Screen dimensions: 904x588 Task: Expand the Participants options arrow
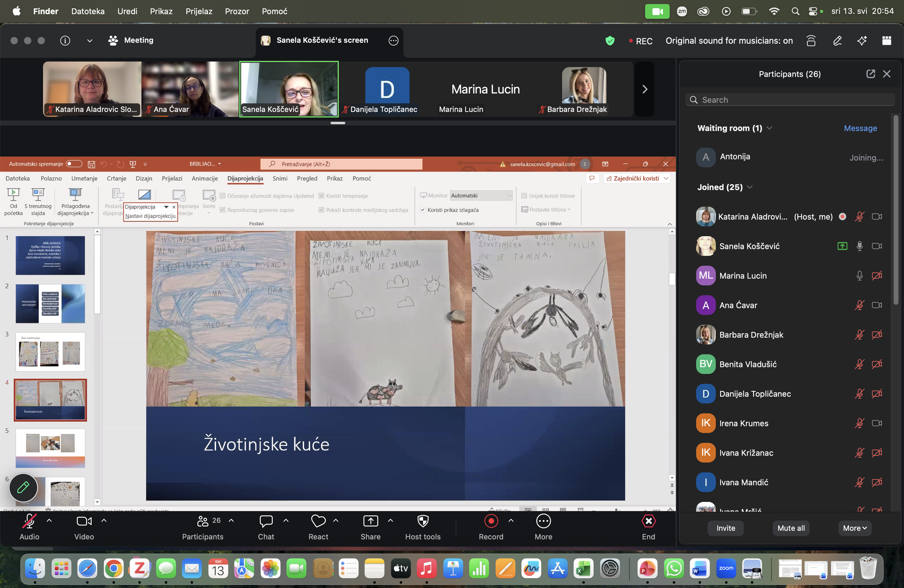point(231,520)
